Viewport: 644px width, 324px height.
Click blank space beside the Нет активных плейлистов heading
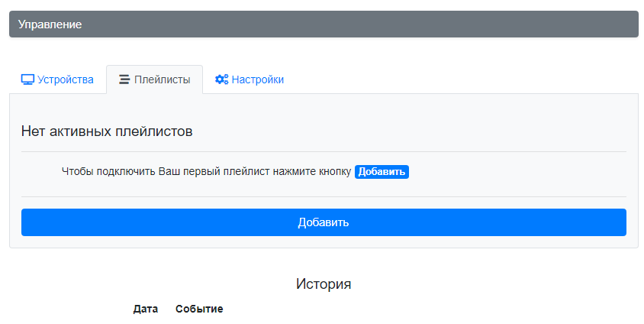tap(411, 131)
